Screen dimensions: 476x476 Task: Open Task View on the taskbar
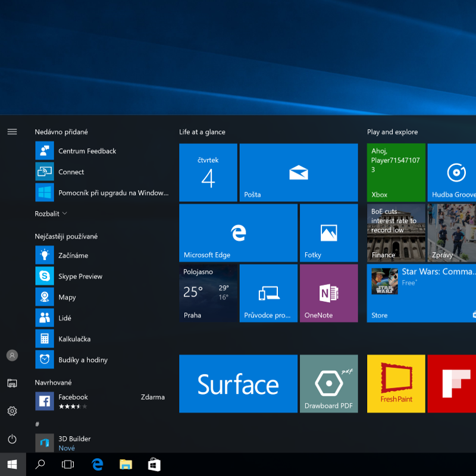point(68,465)
